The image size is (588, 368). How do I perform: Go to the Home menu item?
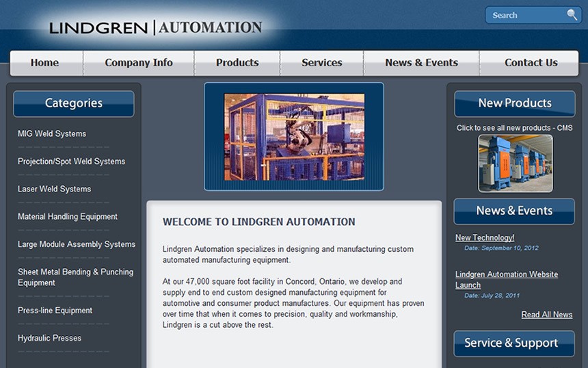[x=44, y=63]
